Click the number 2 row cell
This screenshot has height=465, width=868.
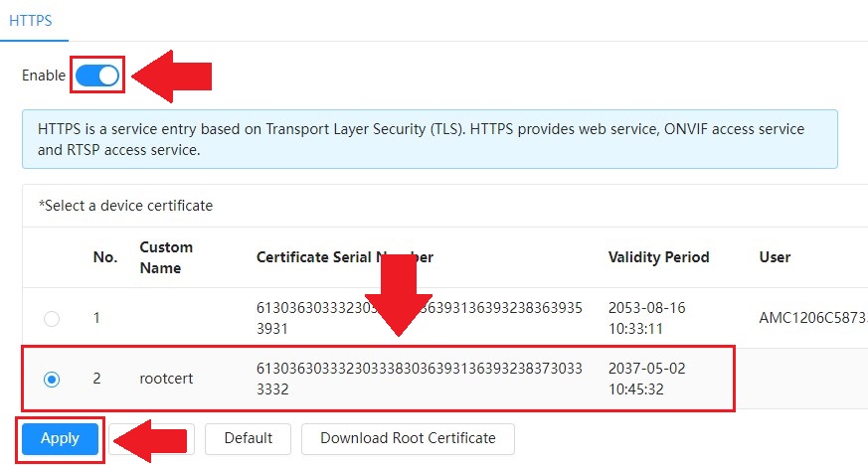pyautogui.click(x=96, y=379)
